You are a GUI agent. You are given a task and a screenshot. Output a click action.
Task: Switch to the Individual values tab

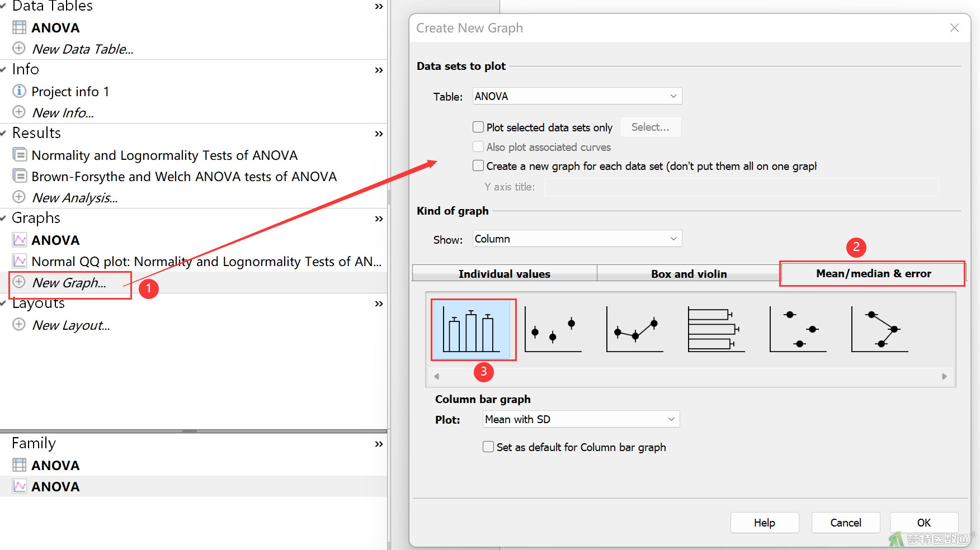point(505,273)
